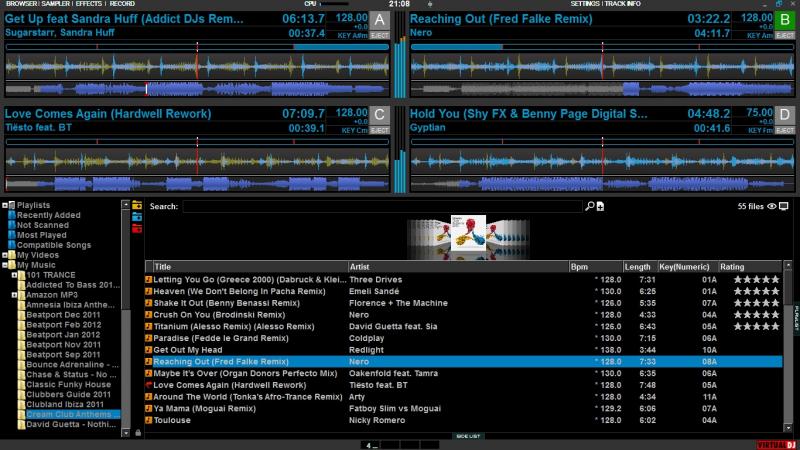
Task: Click deck A overview waveform
Action: click(197, 89)
